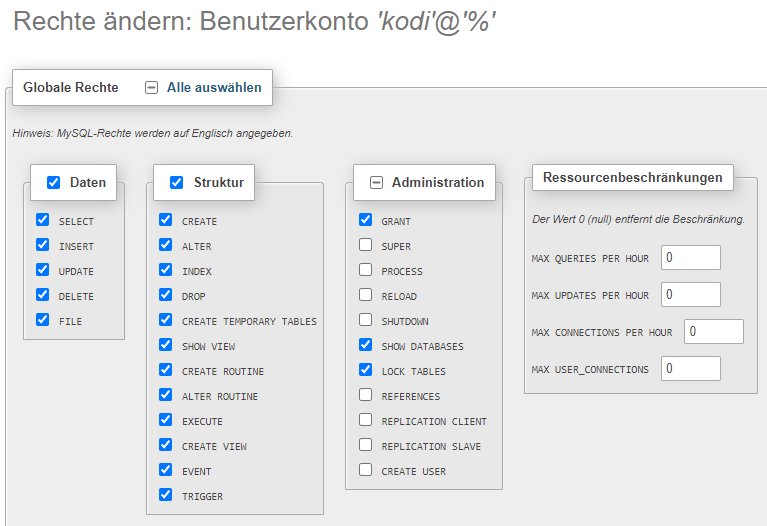This screenshot has width=767, height=526.
Task: Toggle the 'Alle auswählen' global checkbox
Action: (x=152, y=88)
